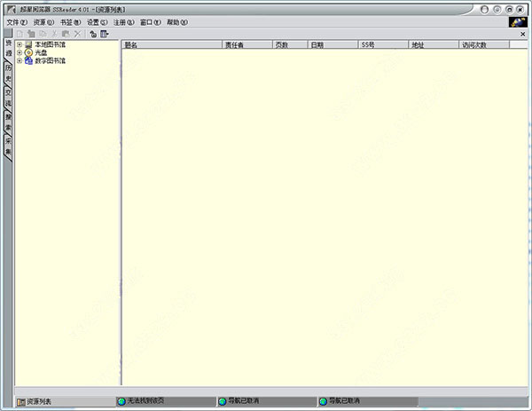Image resolution: width=532 pixels, height=411 pixels.
Task: Open the 帮助 menu
Action: pyautogui.click(x=177, y=22)
